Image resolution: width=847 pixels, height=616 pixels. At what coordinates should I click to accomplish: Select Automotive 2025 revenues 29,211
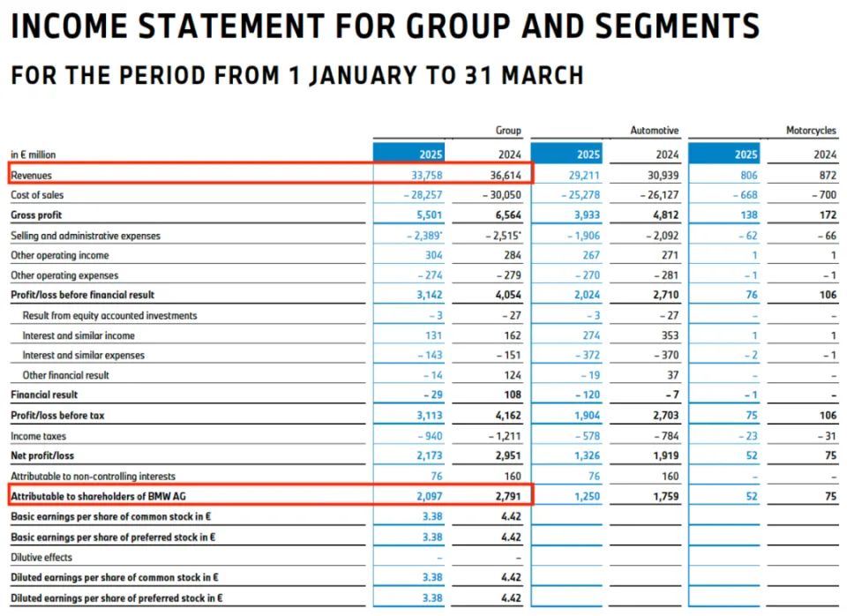584,175
